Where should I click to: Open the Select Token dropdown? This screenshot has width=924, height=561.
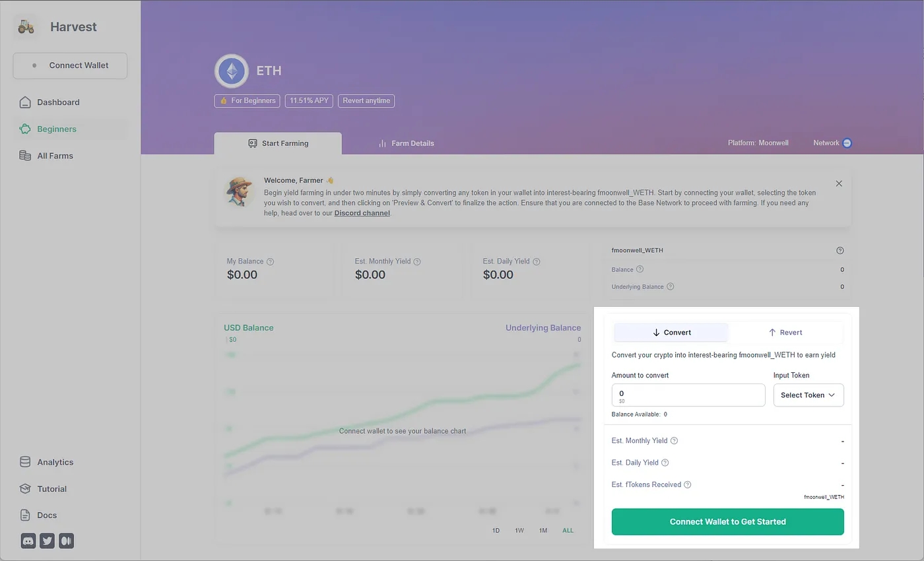click(x=808, y=395)
